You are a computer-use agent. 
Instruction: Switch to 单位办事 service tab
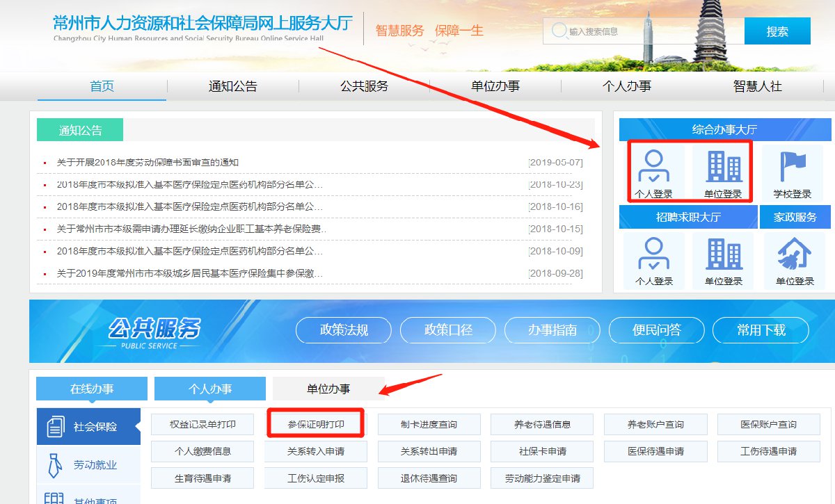328,389
